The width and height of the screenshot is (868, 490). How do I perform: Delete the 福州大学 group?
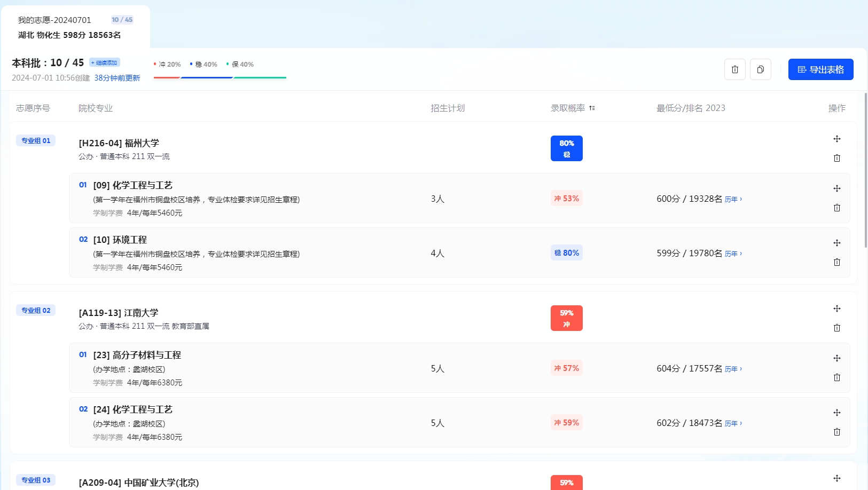tap(837, 158)
